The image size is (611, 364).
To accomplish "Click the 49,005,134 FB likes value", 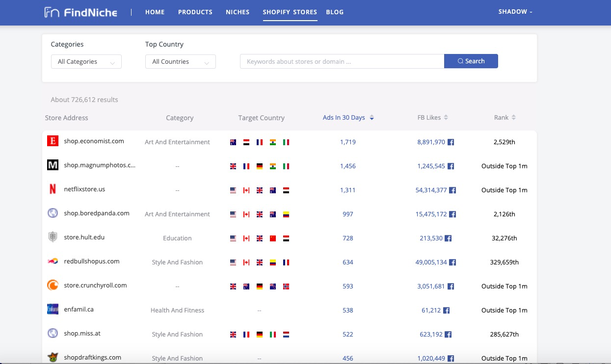I will tap(431, 262).
